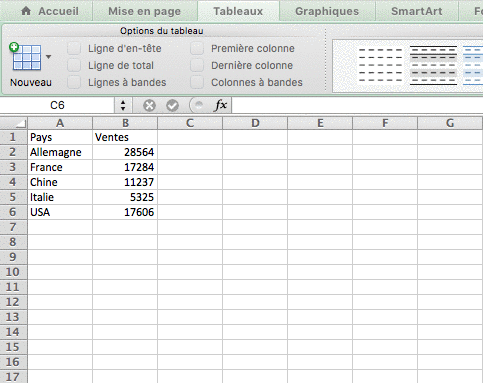Image resolution: width=483 pixels, height=383 pixels.
Task: Select column A header
Action: (x=60, y=123)
